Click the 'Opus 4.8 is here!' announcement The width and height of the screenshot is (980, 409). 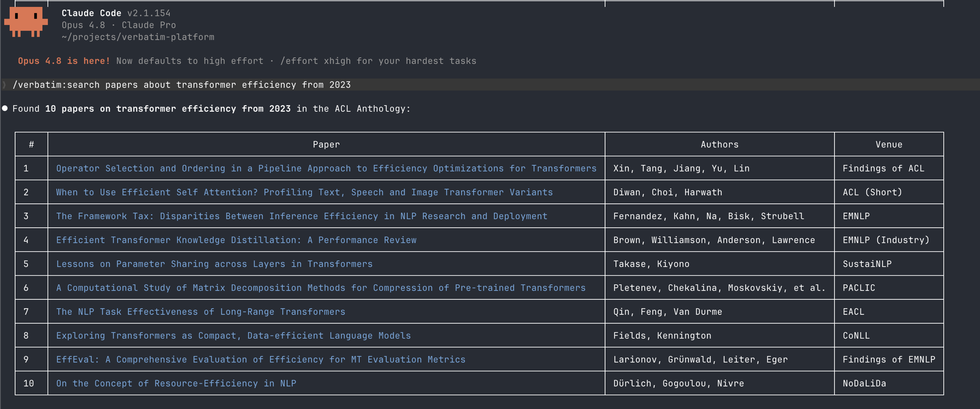point(64,61)
